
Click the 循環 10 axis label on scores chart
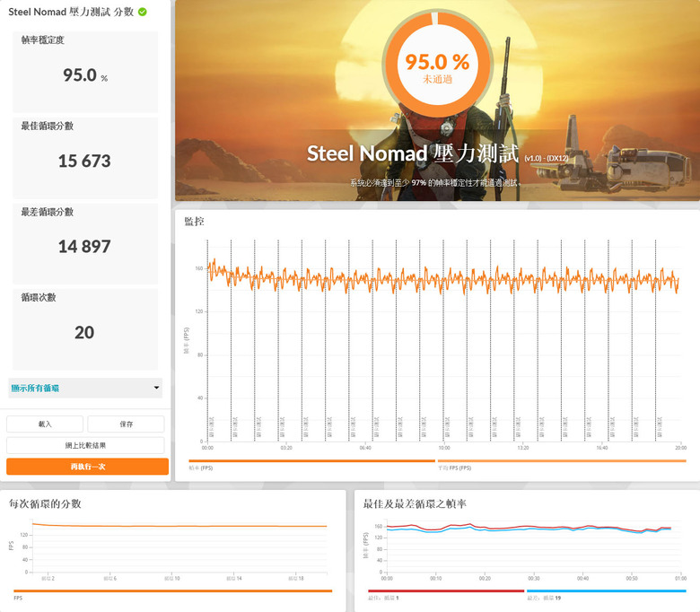[172, 578]
